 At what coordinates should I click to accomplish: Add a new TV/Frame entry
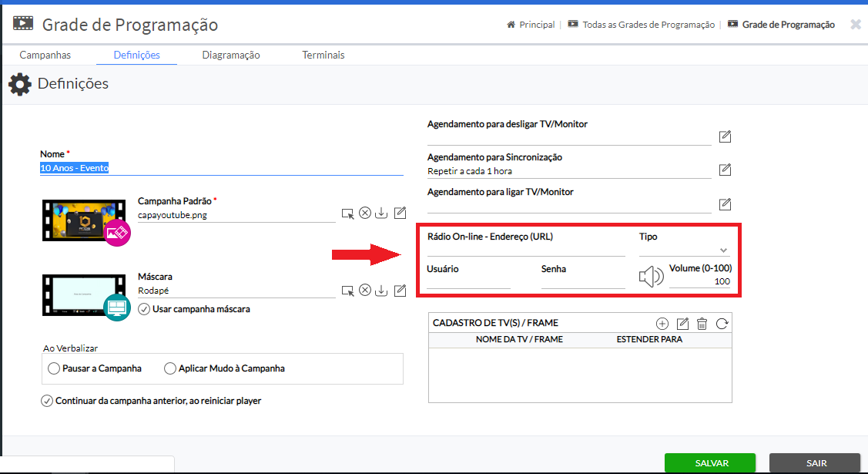[x=662, y=324]
